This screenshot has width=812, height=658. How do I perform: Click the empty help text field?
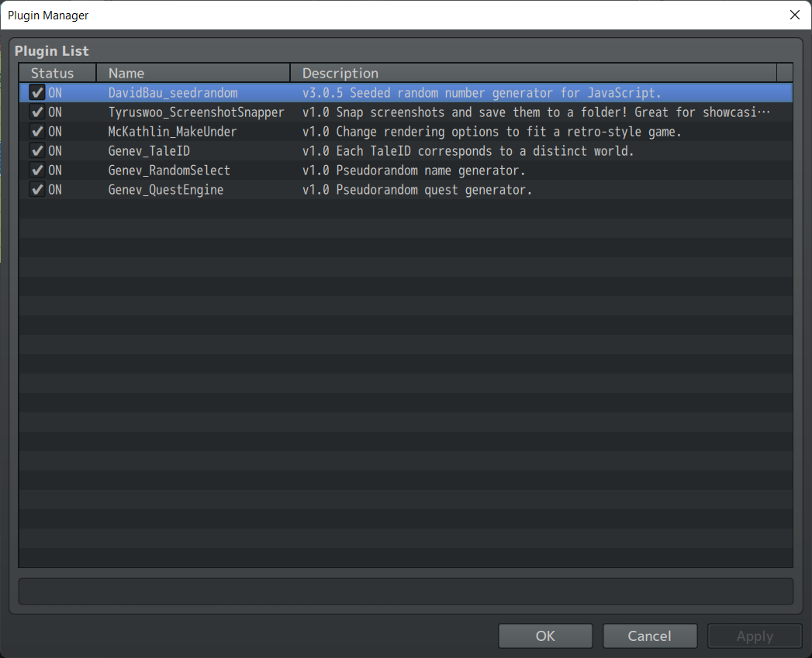point(405,591)
